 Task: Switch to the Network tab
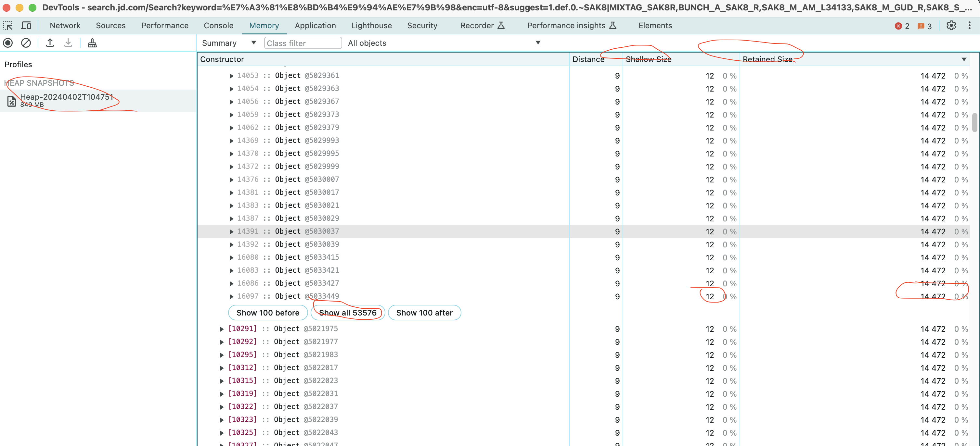65,25
